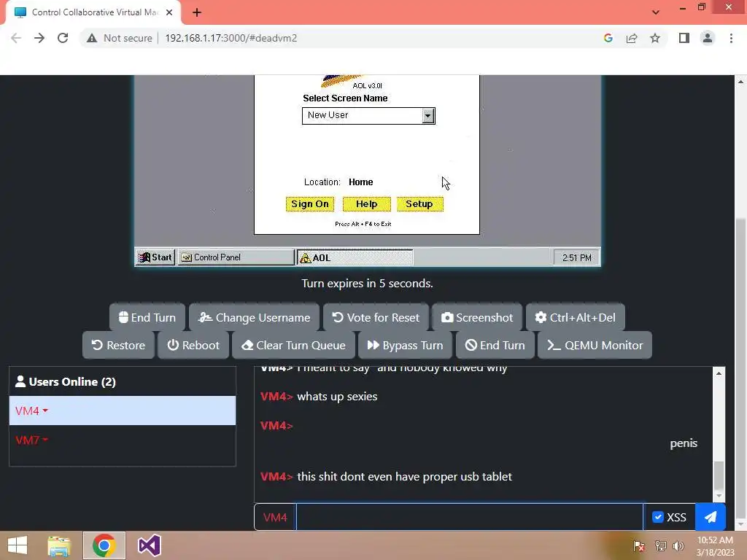The image size is (747, 560).
Task: Click the AOL Help button
Action: [x=366, y=204]
